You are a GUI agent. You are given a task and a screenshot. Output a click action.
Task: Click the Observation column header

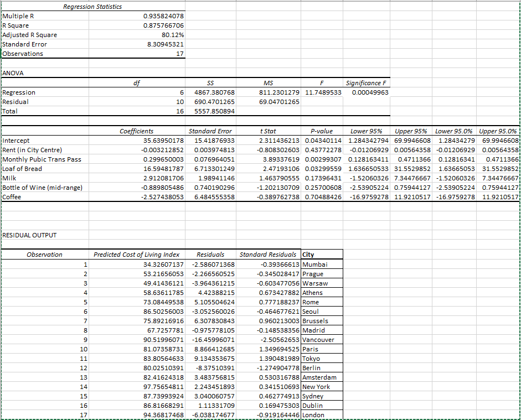[x=45, y=255]
